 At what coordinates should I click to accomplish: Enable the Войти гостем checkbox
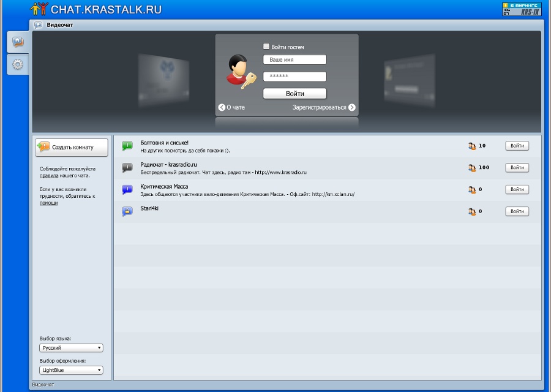[x=266, y=47]
